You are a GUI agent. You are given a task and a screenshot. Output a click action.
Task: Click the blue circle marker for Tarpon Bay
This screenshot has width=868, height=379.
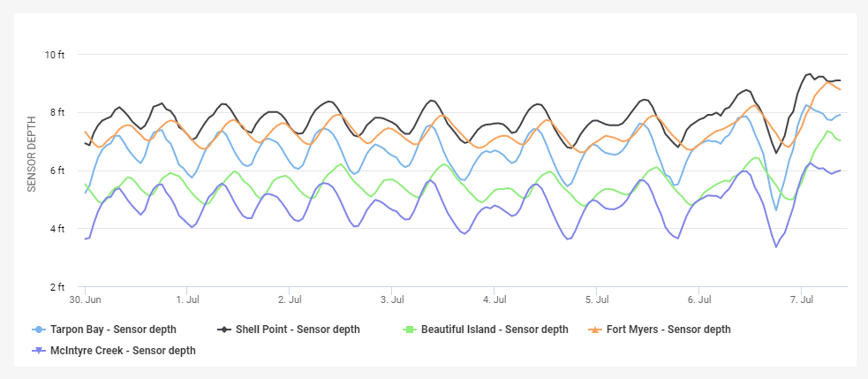38,330
